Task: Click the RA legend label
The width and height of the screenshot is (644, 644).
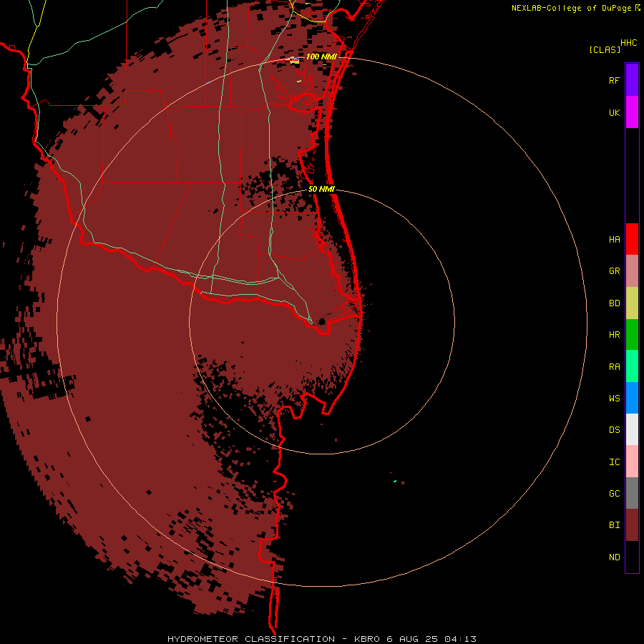Action: tap(614, 367)
